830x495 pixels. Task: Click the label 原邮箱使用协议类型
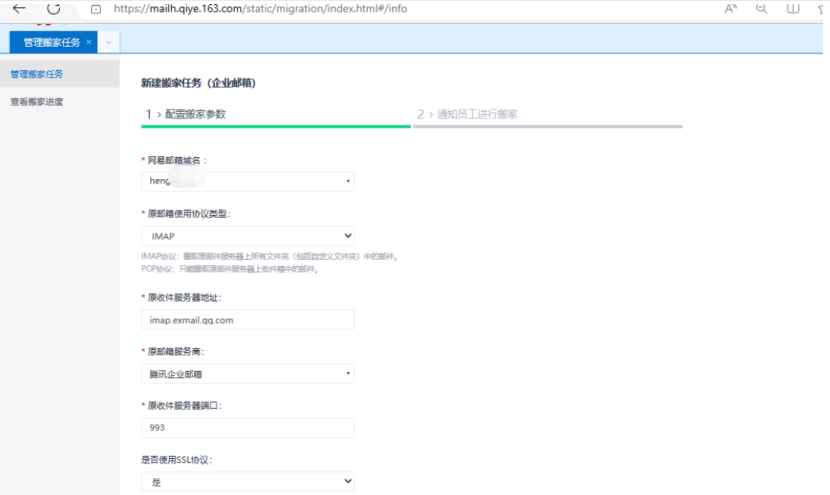pos(189,214)
